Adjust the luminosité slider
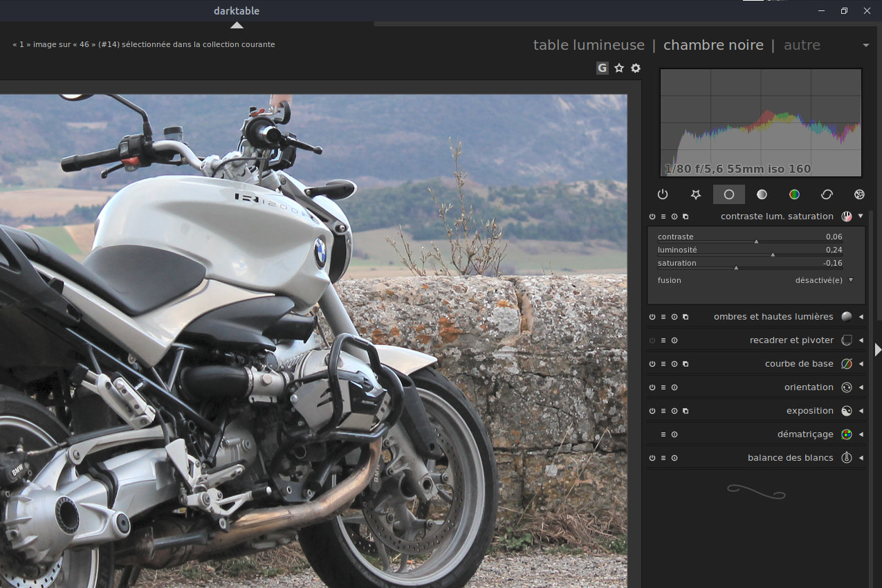 (x=750, y=250)
